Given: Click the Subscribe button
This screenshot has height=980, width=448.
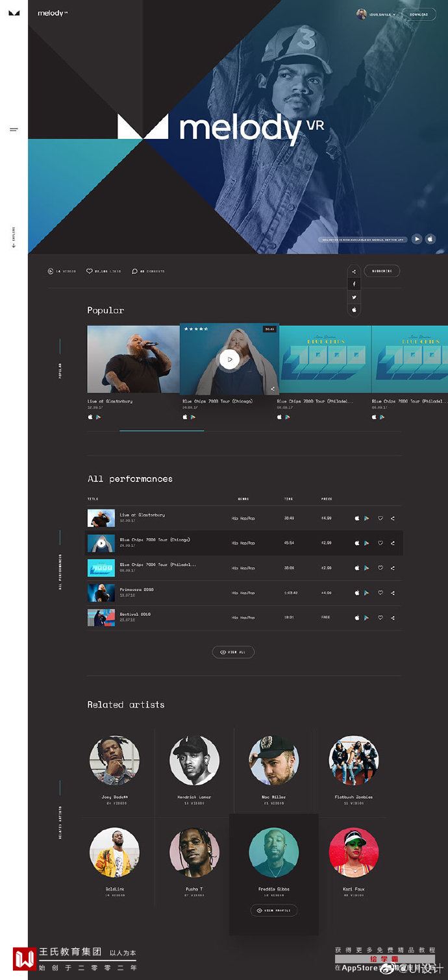Looking at the screenshot, I should coord(382,271).
